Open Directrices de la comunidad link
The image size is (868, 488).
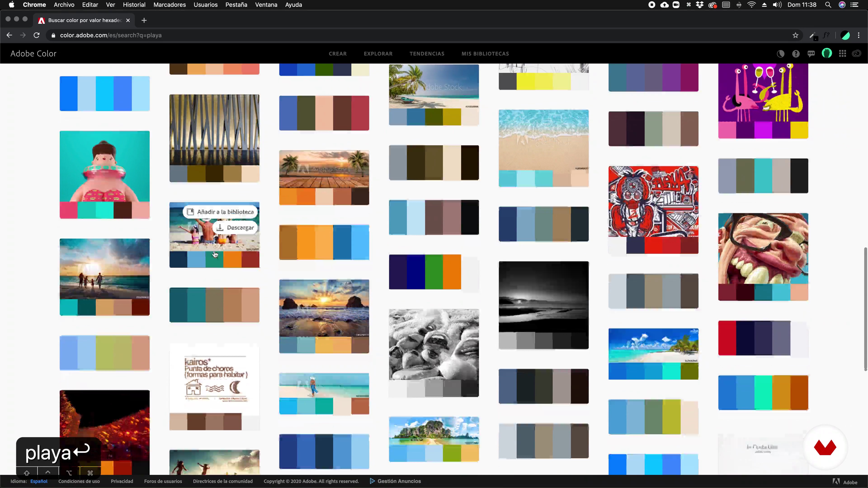pos(223,481)
